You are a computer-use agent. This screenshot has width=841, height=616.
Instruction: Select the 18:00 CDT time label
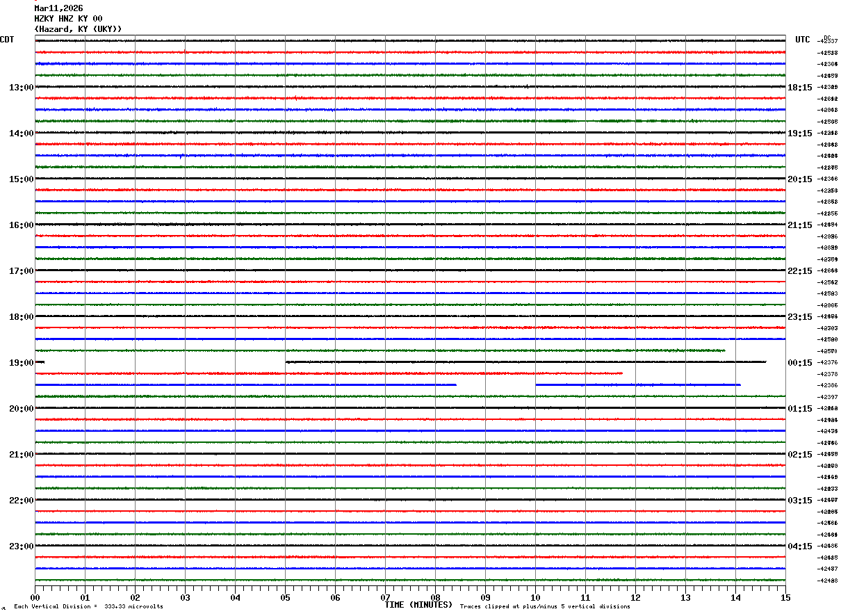tap(21, 317)
